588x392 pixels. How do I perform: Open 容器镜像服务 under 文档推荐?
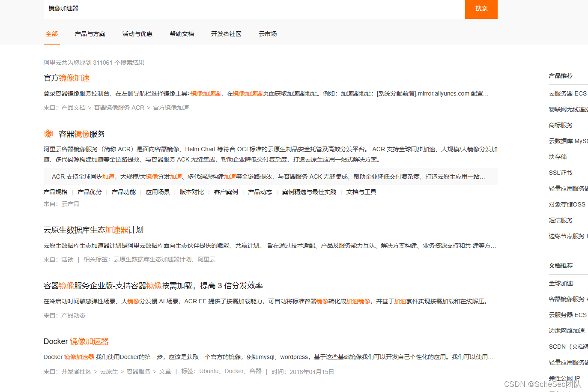(x=568, y=299)
